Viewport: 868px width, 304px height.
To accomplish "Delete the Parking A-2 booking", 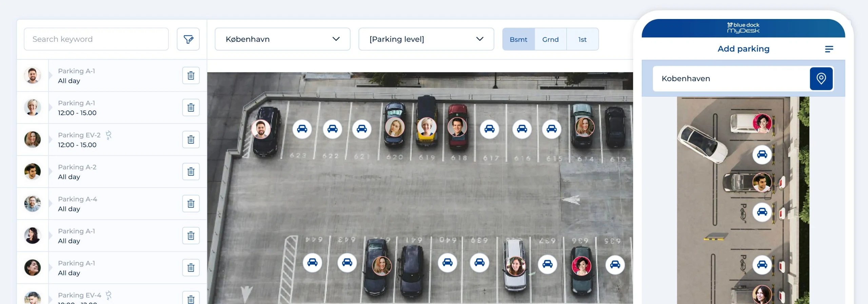I will [191, 172].
